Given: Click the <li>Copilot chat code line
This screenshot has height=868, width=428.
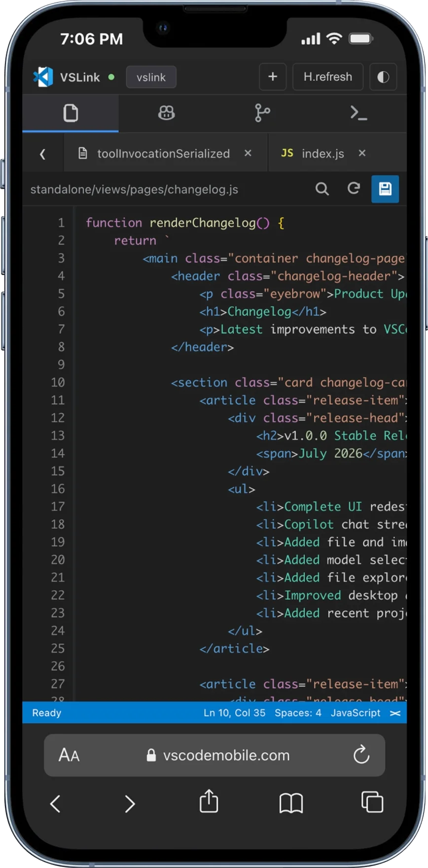Looking at the screenshot, I should click(331, 525).
